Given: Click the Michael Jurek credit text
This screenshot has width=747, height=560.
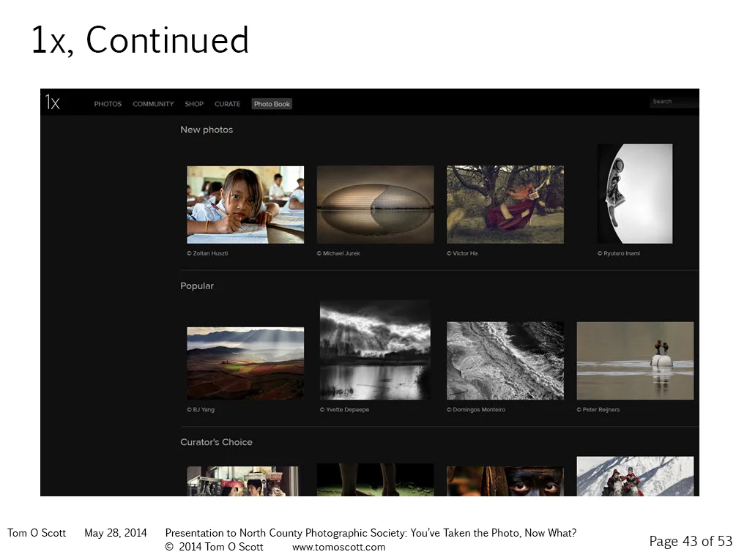Looking at the screenshot, I should [338, 253].
